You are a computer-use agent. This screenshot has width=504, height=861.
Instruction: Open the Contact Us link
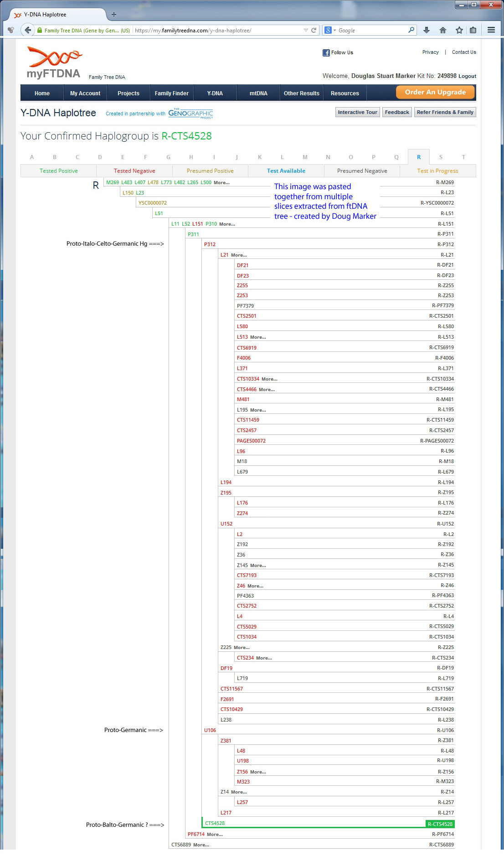coord(464,52)
